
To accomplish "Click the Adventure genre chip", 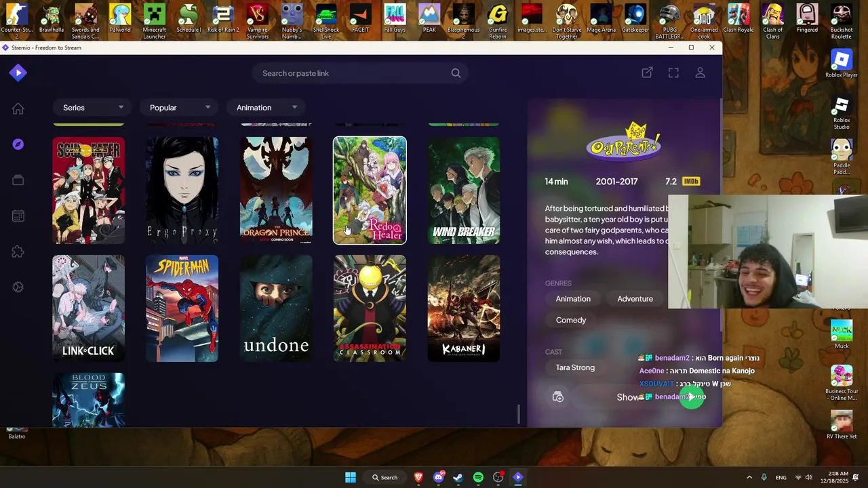I will [x=635, y=299].
